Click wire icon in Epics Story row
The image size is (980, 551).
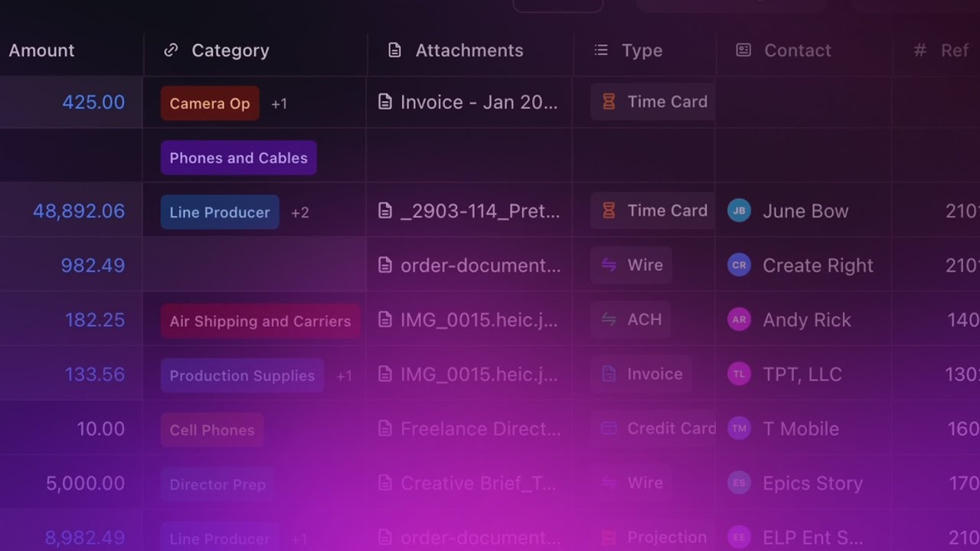click(609, 482)
